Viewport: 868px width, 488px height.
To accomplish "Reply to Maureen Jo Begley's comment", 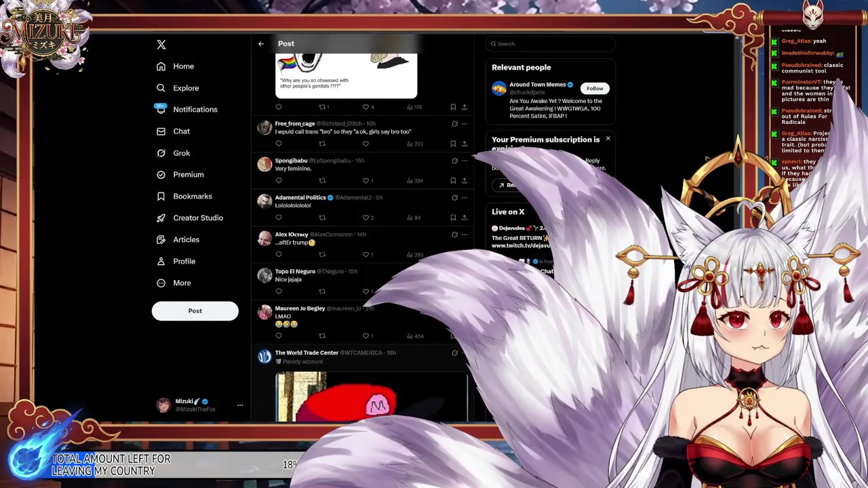I will tap(279, 336).
